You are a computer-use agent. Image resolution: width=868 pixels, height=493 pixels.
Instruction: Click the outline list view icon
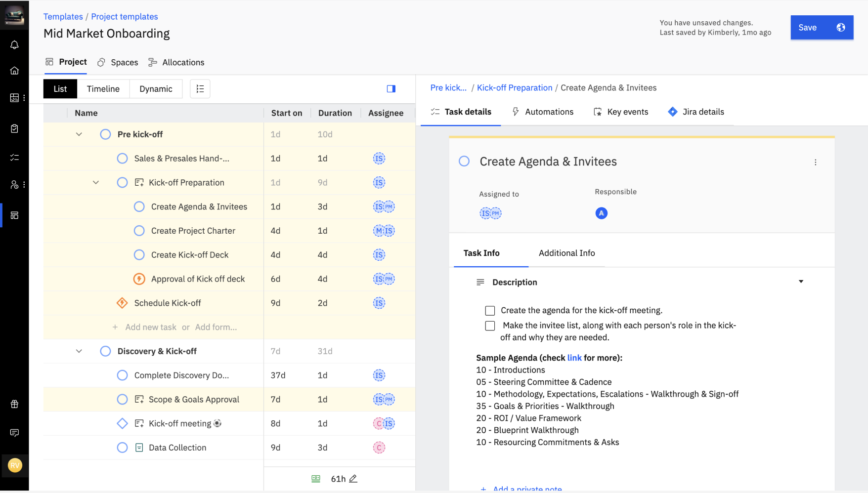[x=200, y=89]
